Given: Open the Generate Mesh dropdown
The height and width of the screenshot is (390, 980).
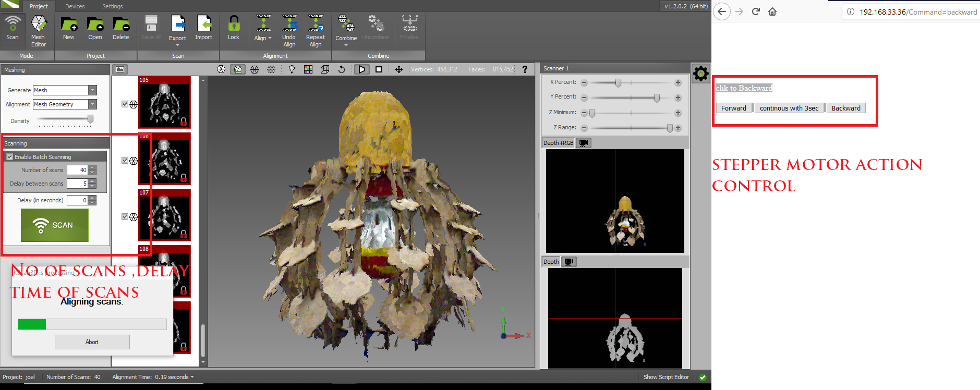Looking at the screenshot, I should coord(92,90).
